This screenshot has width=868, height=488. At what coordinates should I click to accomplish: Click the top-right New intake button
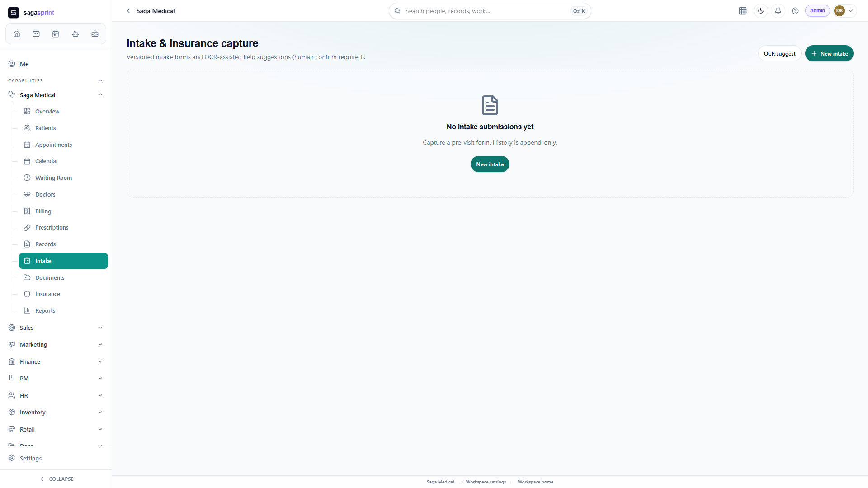click(x=829, y=53)
